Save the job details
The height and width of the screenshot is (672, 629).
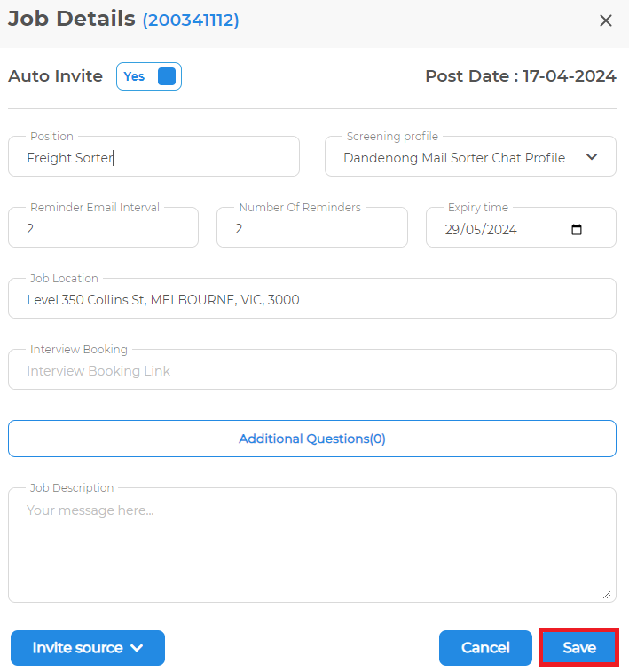579,647
